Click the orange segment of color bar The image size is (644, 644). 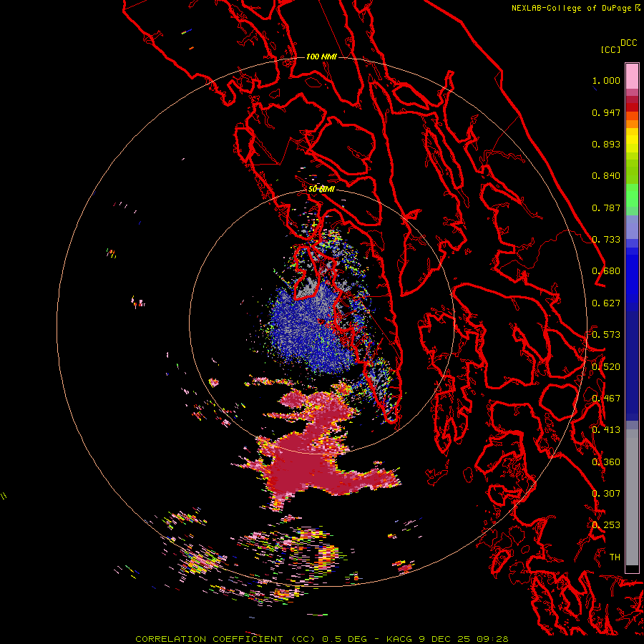point(632,120)
